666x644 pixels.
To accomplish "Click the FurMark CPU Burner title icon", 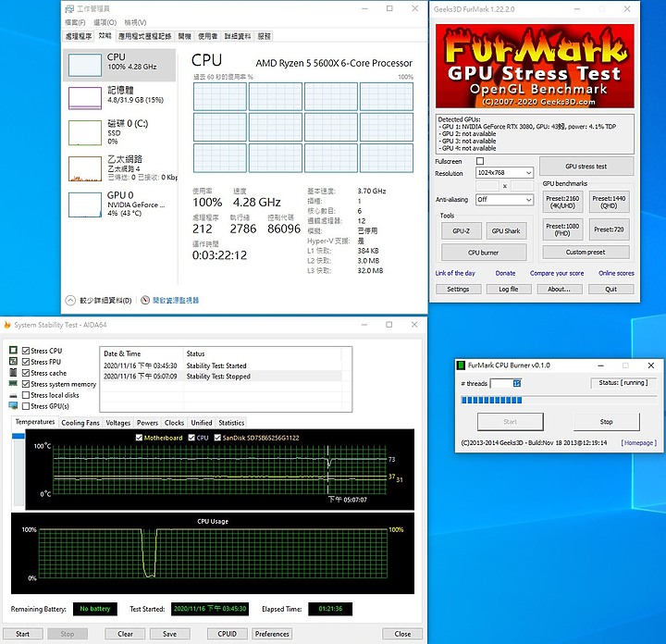I will pyautogui.click(x=461, y=365).
